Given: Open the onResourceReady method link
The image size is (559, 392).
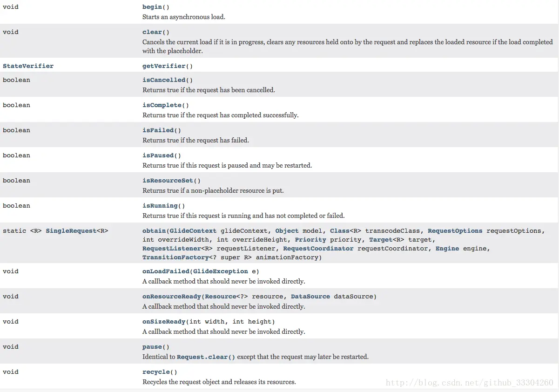Looking at the screenshot, I should 172,297.
